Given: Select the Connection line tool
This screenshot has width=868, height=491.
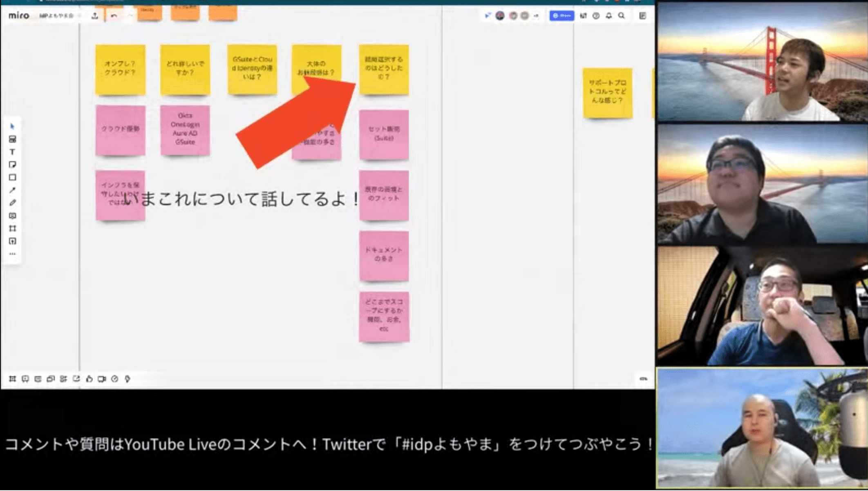Looking at the screenshot, I should 12,190.
